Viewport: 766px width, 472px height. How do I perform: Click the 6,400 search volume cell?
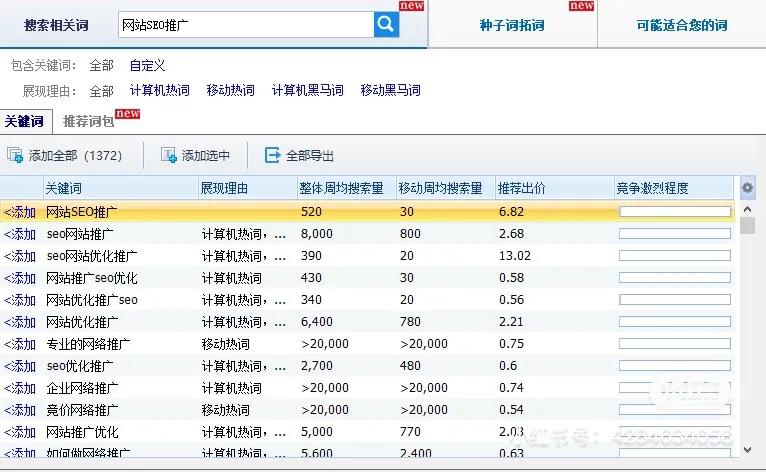point(317,322)
